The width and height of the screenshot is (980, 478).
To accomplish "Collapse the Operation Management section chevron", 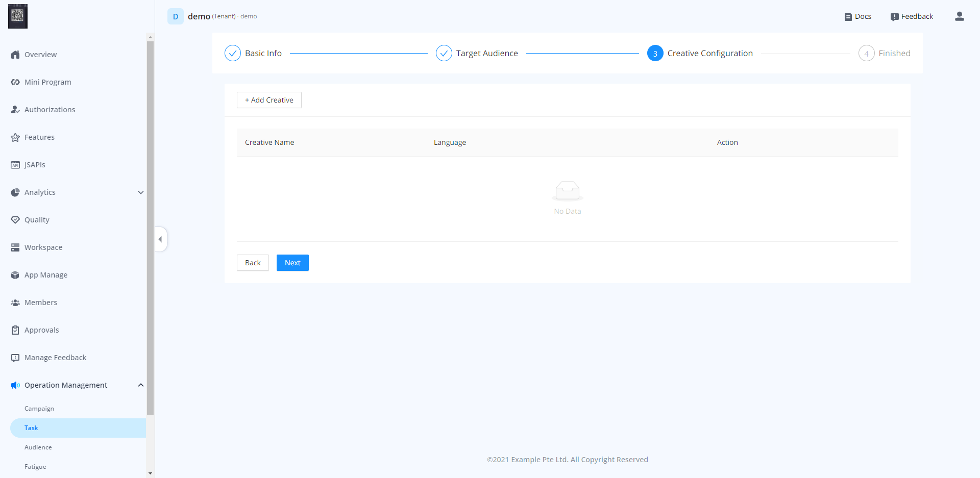I will point(141,385).
